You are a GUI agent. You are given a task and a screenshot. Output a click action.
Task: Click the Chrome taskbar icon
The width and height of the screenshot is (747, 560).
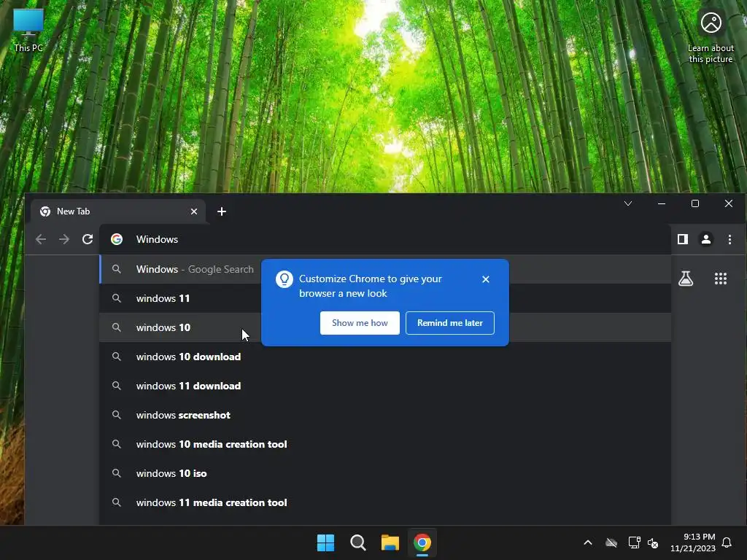click(422, 542)
